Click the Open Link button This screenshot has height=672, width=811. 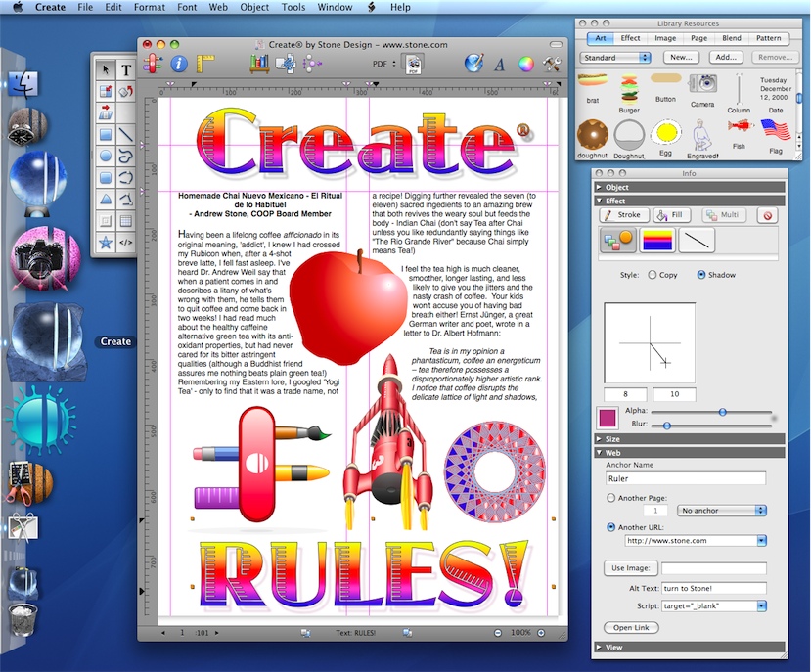tap(630, 628)
